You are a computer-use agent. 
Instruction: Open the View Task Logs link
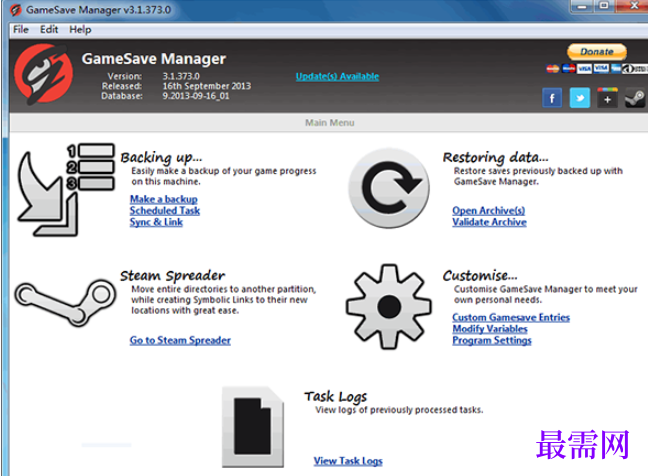(x=348, y=461)
